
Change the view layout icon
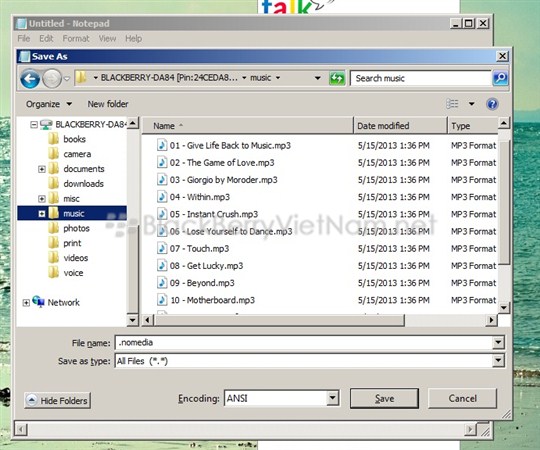coord(452,104)
